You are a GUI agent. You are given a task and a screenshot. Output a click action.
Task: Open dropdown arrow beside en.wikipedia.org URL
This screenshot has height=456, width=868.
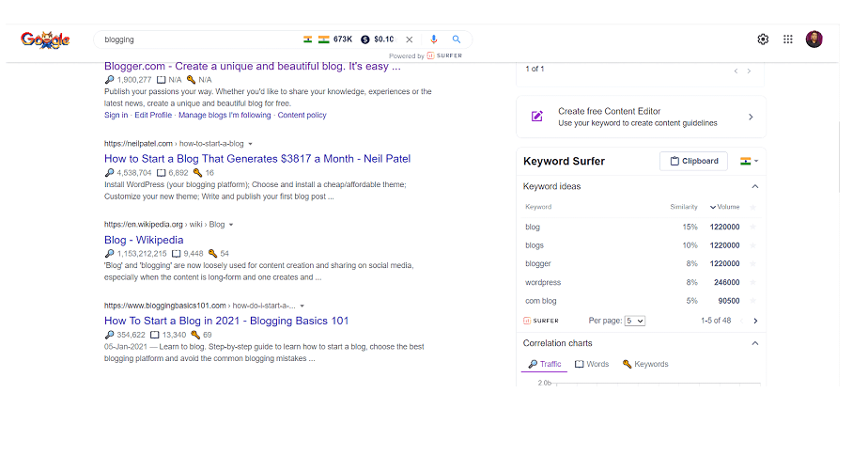tap(231, 225)
